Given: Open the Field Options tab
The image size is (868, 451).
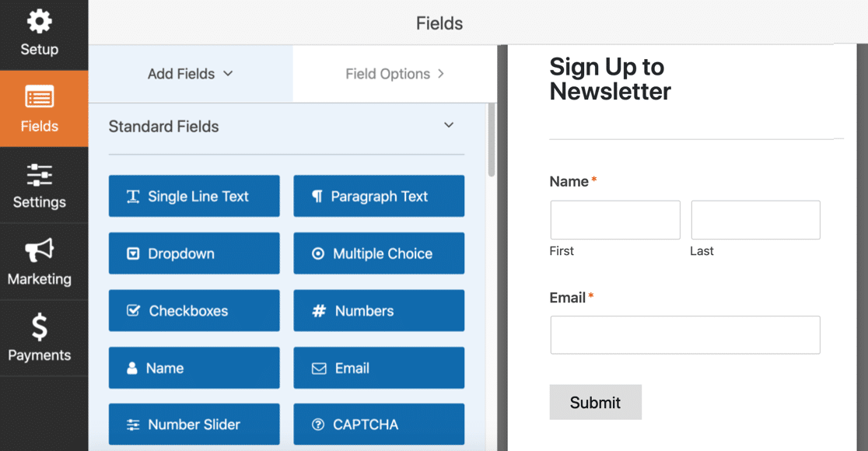Looking at the screenshot, I should (395, 74).
